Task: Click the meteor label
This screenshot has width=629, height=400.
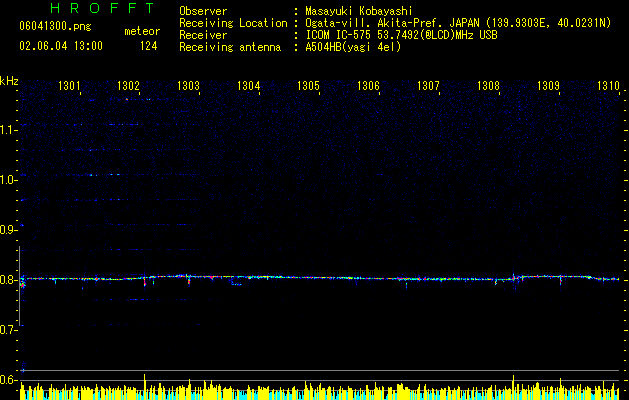Action: 142,31
